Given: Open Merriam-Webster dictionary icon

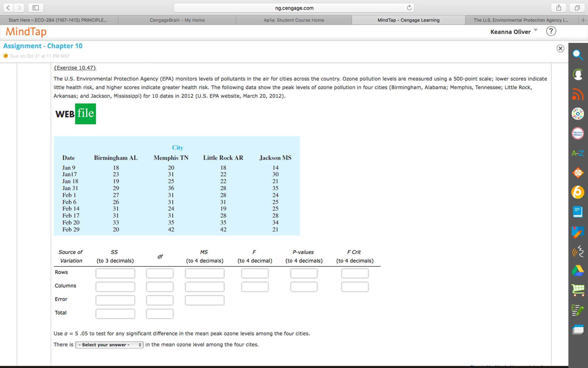Looking at the screenshot, I should [578, 134].
